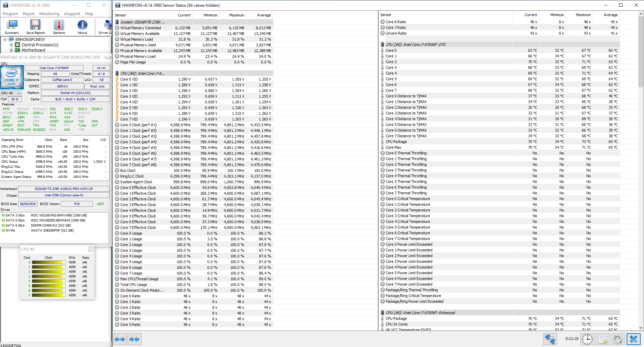Click the Core 7 clock bar in CPU #0 popup
This screenshot has width=644, height=347.
pos(48,295)
